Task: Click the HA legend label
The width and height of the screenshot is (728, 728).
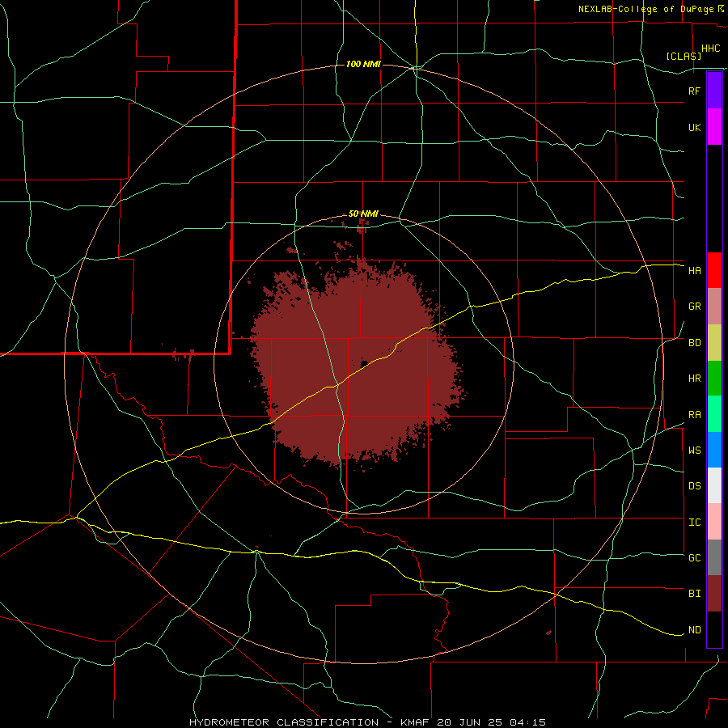Action: click(x=695, y=271)
